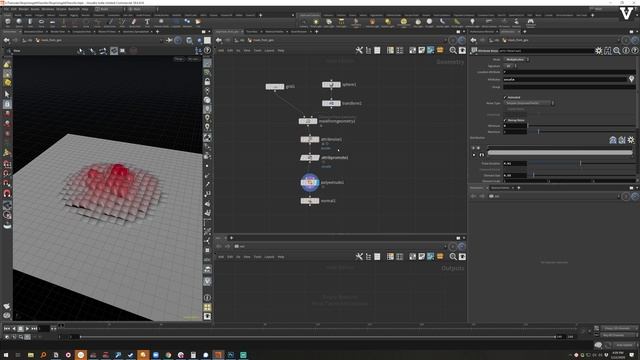The image size is (640, 360).
Task: Open the File menu
Action: [x=7, y=9]
